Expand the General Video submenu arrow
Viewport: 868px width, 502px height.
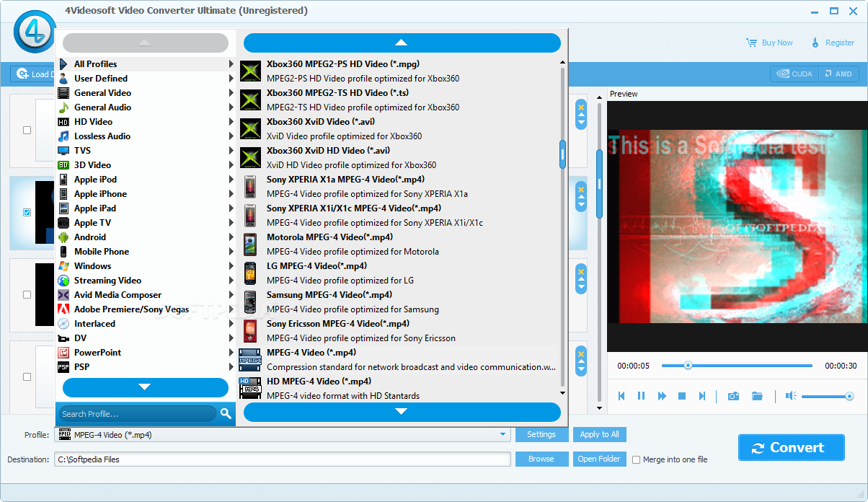231,93
